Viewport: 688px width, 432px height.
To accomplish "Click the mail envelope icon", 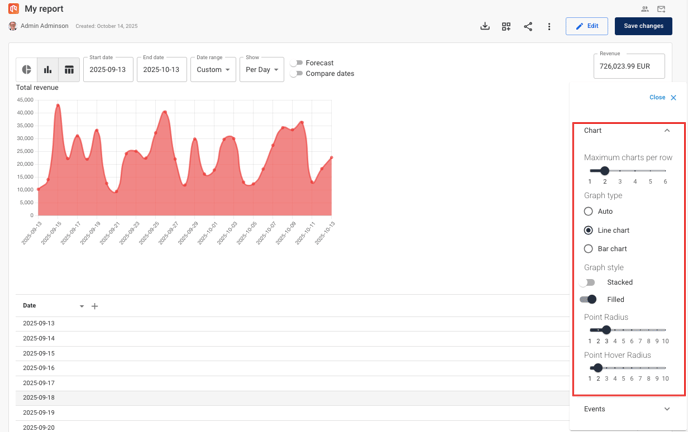I will [x=661, y=9].
